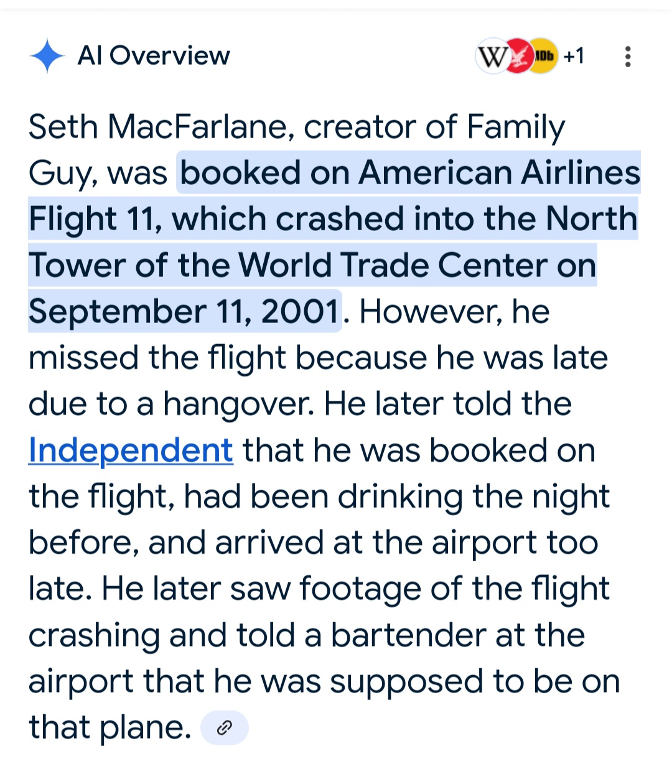The height and width of the screenshot is (784, 672).
Task: Open the three-dot more options menu
Action: coord(628,57)
